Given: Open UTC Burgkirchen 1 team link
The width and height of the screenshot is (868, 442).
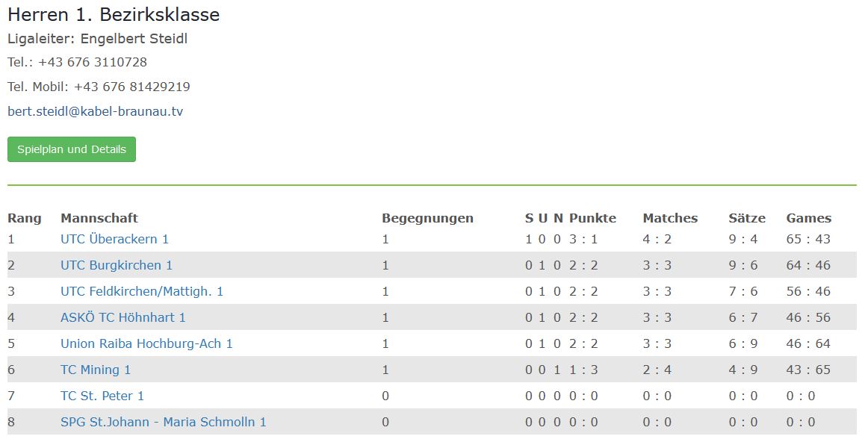Looking at the screenshot, I should 117,265.
